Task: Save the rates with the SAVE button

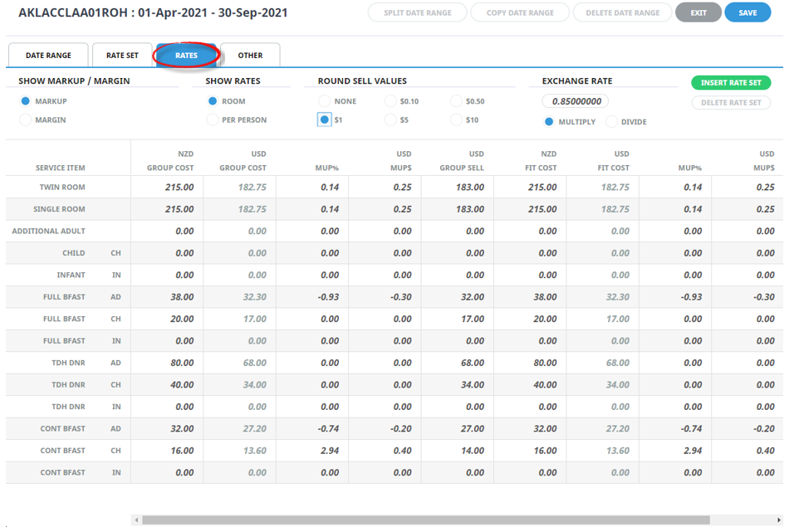Action: pos(747,12)
